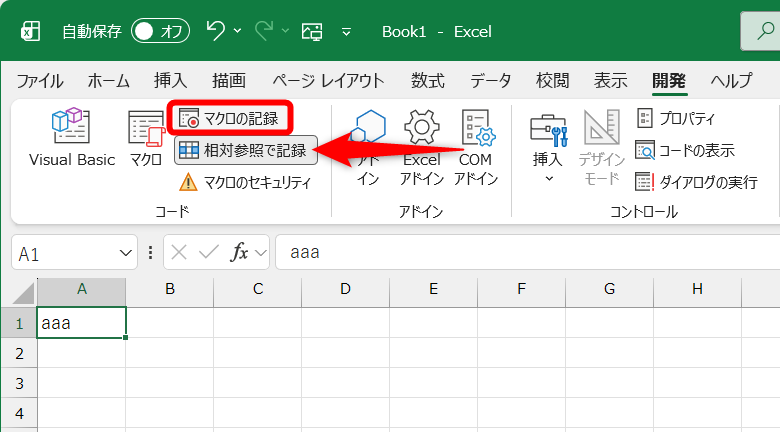The height and width of the screenshot is (432, 780).
Task: Confirm entry with the checkmark button
Action: coord(209,253)
